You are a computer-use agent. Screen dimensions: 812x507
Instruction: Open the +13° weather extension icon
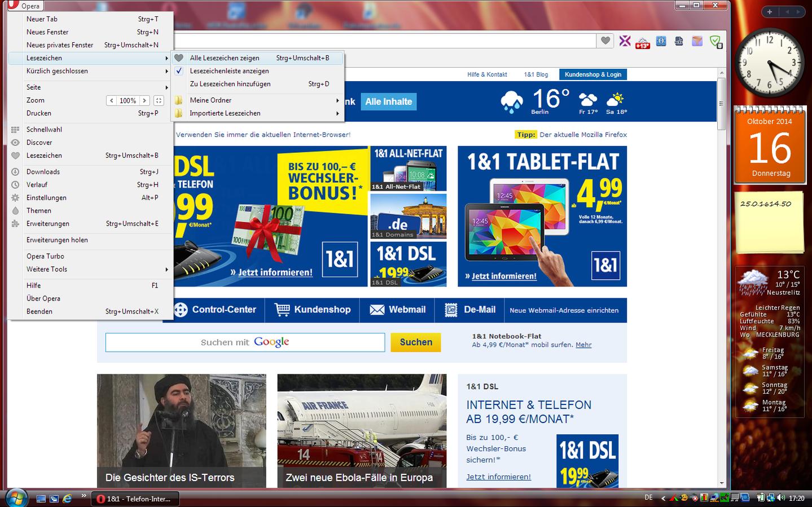pos(643,42)
